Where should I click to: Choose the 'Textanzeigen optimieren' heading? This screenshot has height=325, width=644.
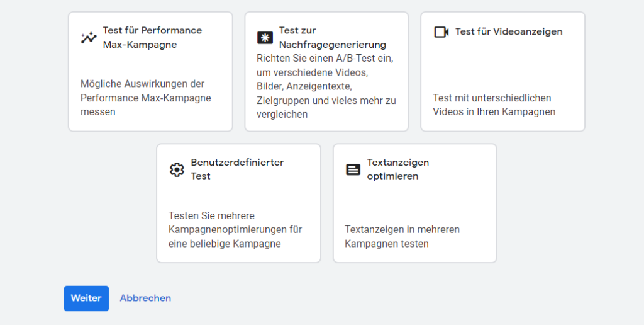(x=398, y=169)
